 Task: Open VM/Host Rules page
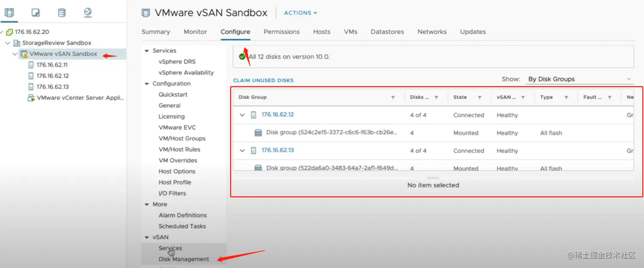click(x=179, y=150)
